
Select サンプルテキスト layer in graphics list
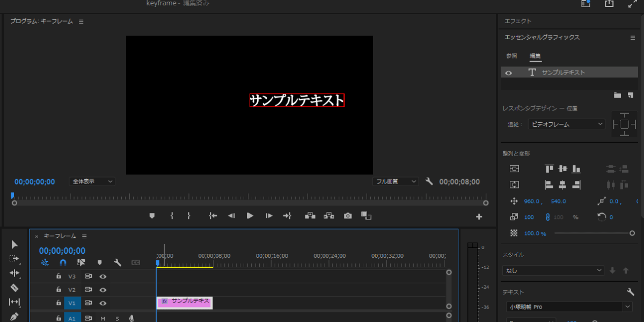click(569, 72)
